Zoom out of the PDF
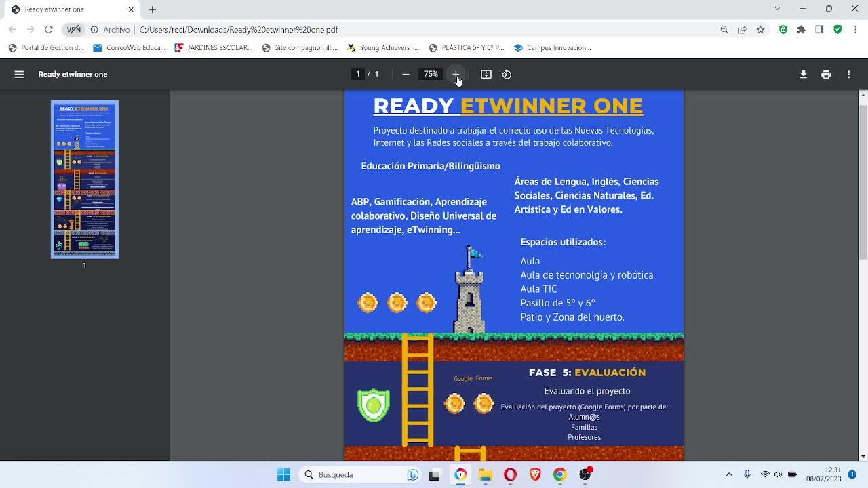Image resolution: width=868 pixels, height=488 pixels. click(406, 75)
